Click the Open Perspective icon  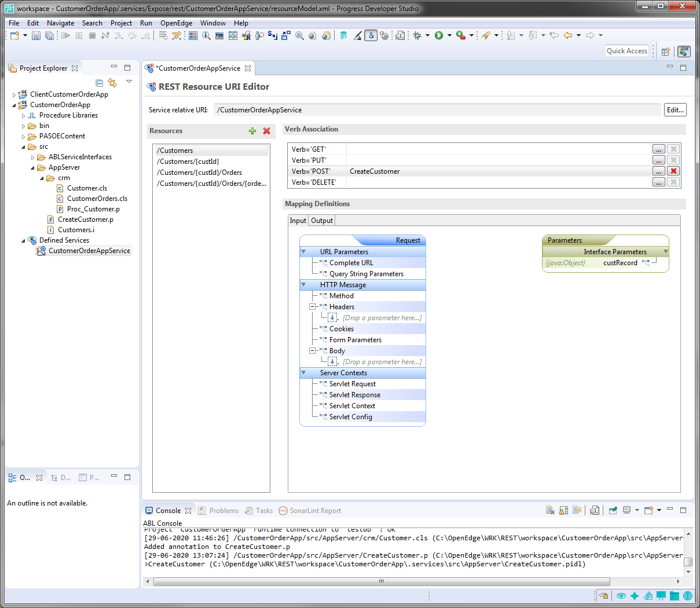tap(666, 52)
